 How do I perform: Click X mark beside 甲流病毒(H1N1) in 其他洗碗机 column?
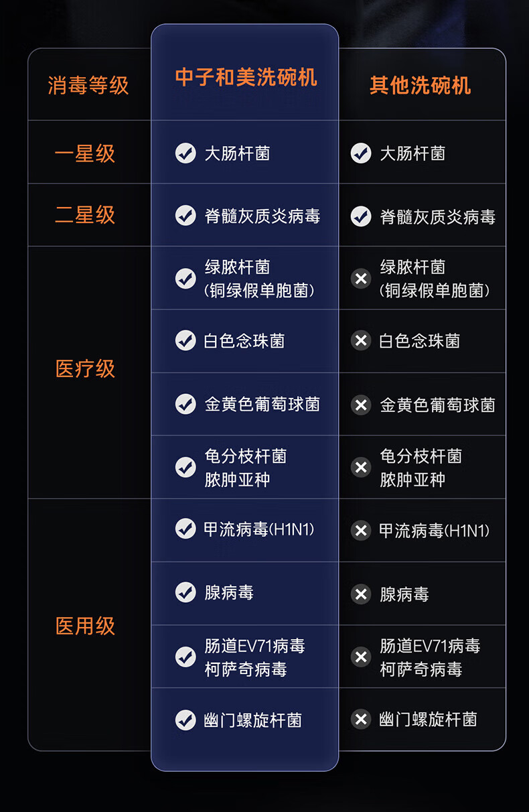[361, 531]
